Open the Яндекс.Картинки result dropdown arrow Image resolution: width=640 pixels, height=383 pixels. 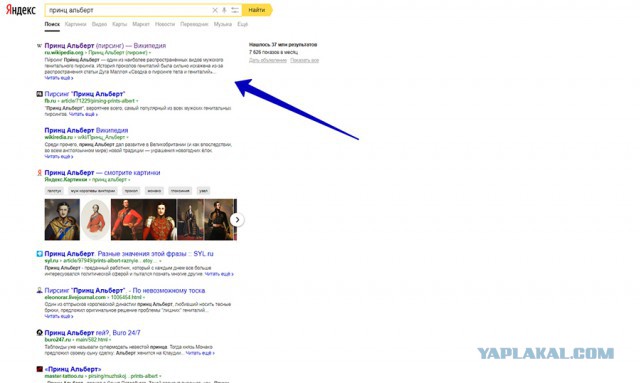[129, 180]
